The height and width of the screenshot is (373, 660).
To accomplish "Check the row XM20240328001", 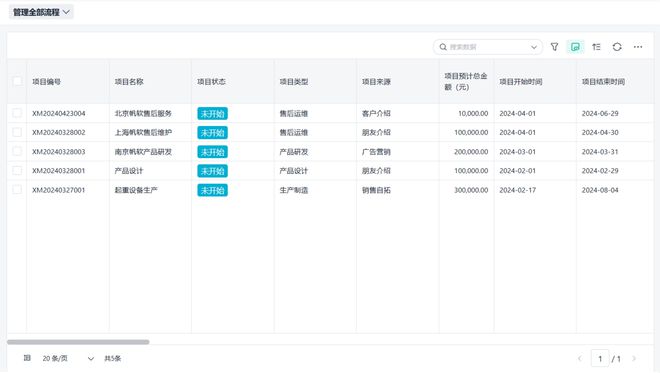I will coord(17,171).
